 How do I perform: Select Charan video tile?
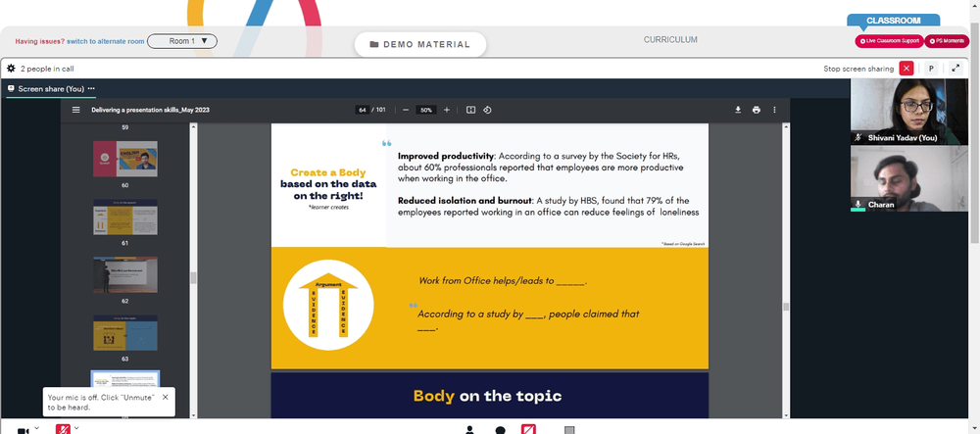point(909,178)
